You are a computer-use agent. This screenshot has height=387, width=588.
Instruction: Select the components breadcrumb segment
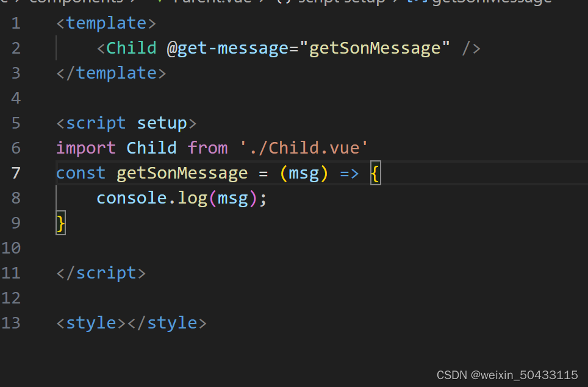[76, 1]
